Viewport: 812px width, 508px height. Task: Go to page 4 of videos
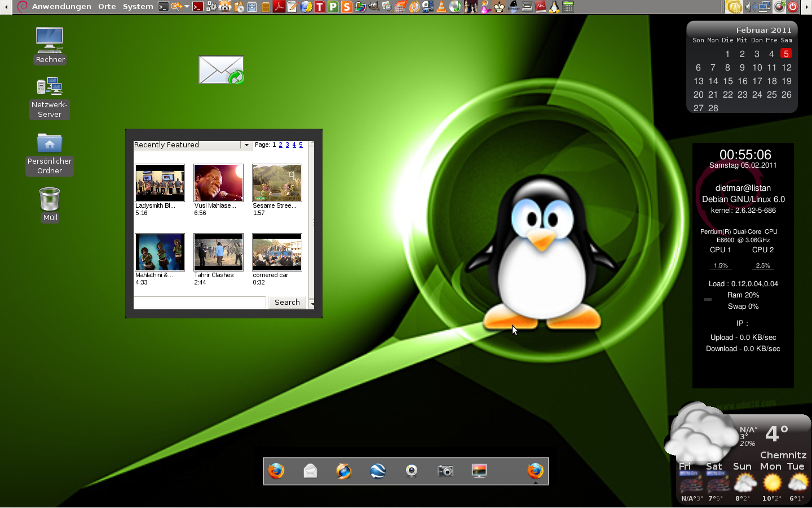pyautogui.click(x=294, y=145)
